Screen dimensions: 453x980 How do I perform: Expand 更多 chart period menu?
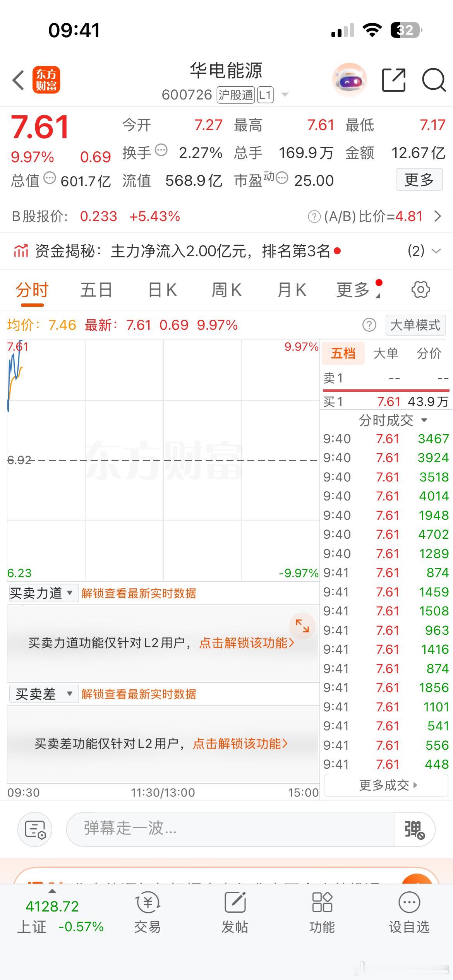point(359,290)
